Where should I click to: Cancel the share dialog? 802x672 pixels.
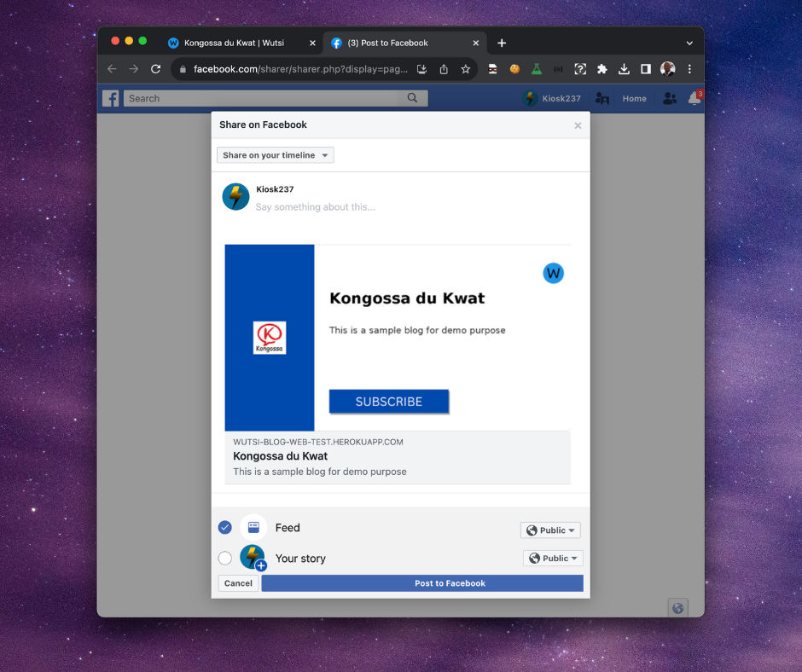[238, 583]
